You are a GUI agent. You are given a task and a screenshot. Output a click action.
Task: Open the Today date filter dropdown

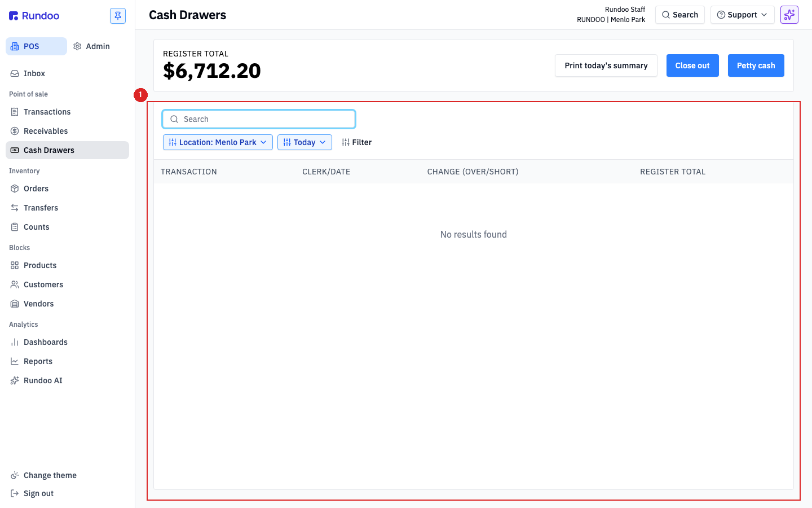tap(304, 142)
